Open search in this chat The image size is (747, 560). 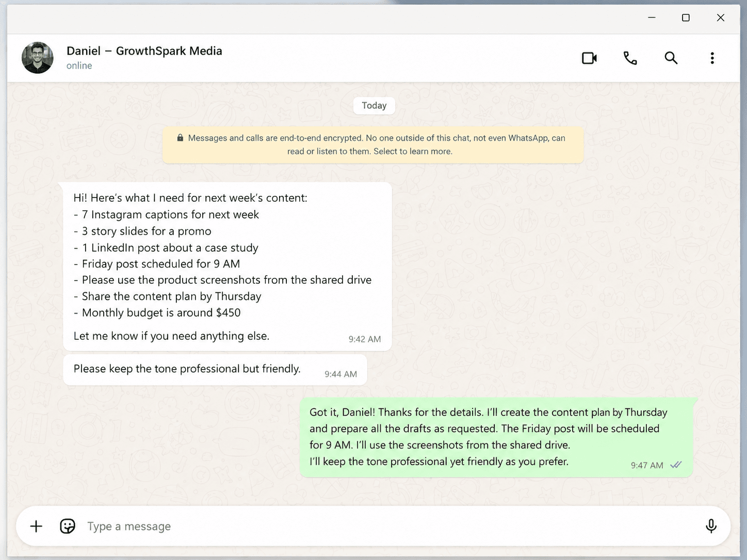click(x=671, y=58)
